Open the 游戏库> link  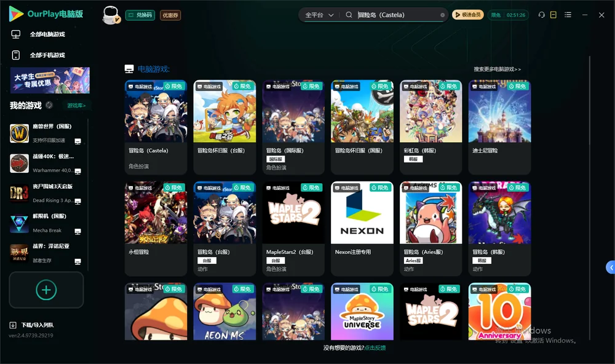[x=76, y=106]
